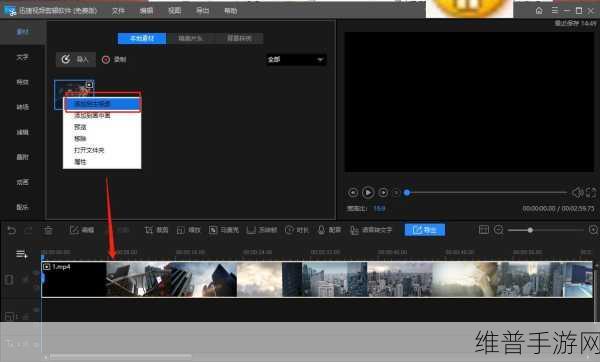Choose 移除 from the context menu

80,139
